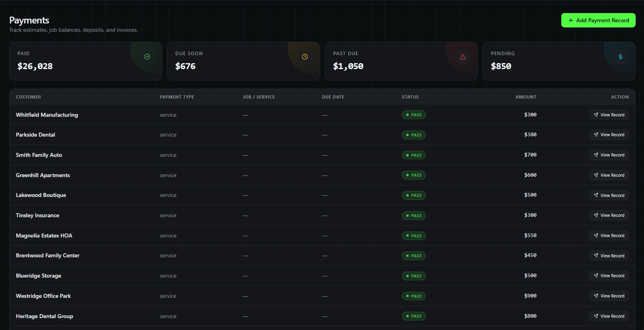This screenshot has width=644, height=330.
Task: Open Greenhill Apartments' View Record
Action: [x=609, y=175]
